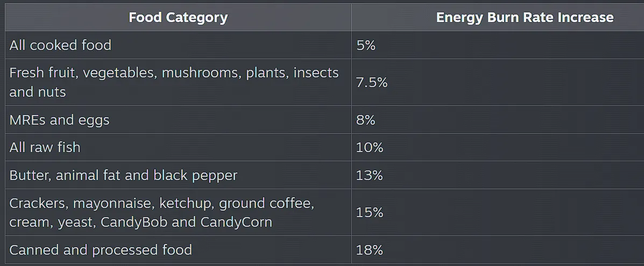This screenshot has width=644, height=266.
Task: Click the 18% burn rate value
Action: point(370,250)
